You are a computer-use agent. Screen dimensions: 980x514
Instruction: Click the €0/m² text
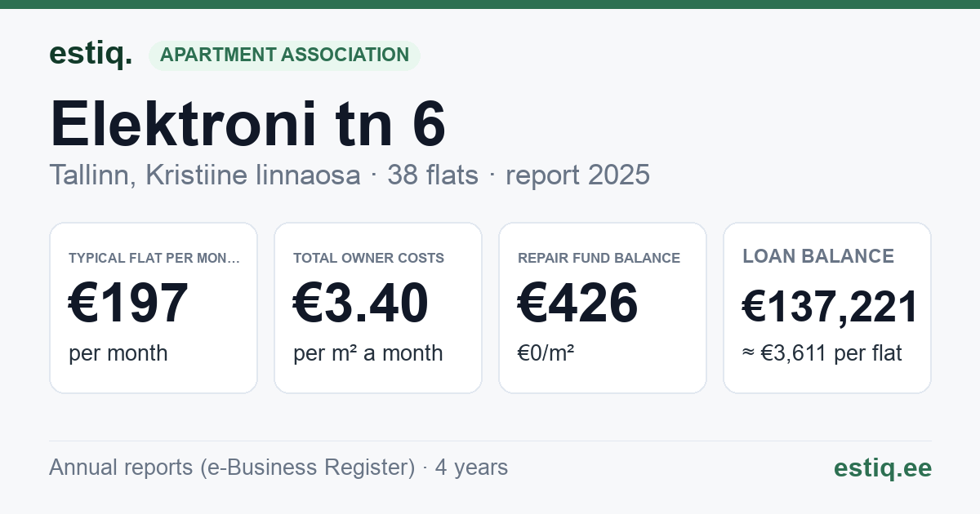546,353
